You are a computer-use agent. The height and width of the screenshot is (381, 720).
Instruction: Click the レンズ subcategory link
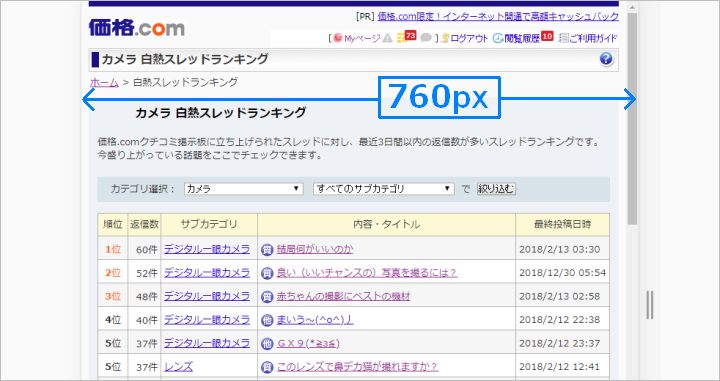click(178, 367)
